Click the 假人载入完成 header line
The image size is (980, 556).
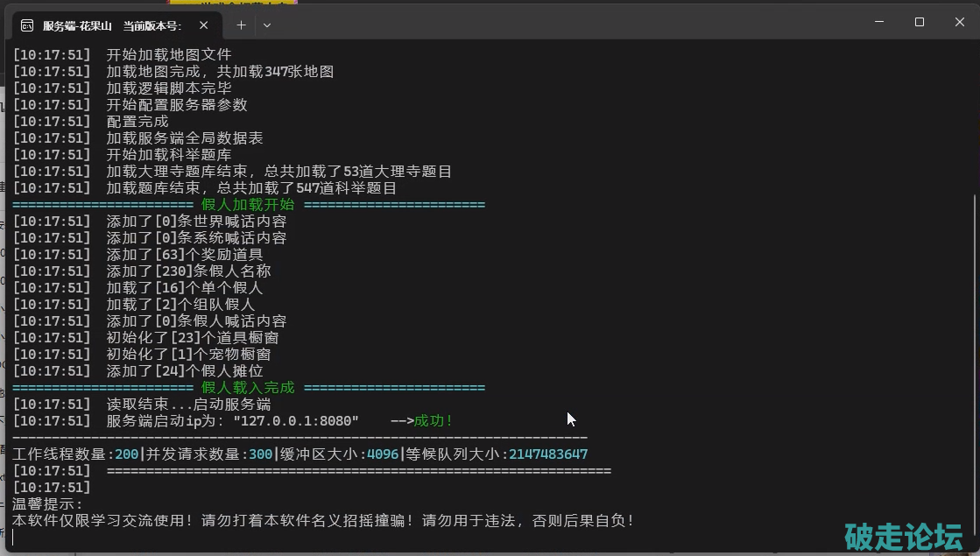point(248,388)
